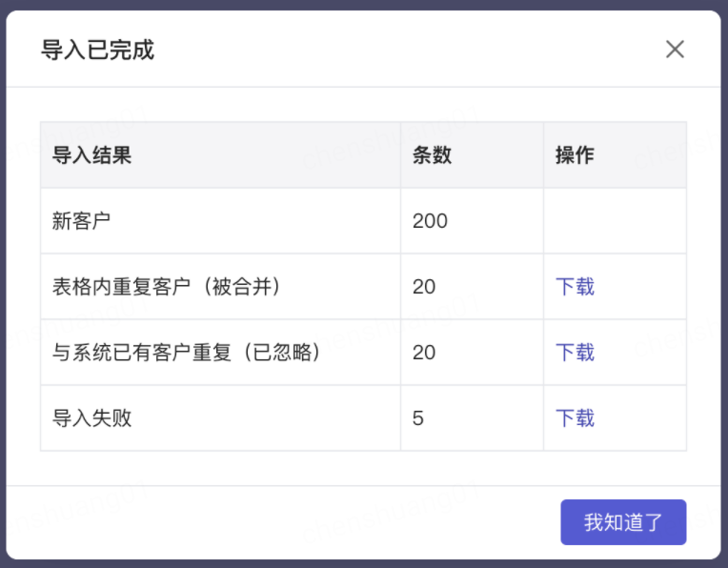Image resolution: width=728 pixels, height=568 pixels.
Task: Select the 表格内重复客户（被合并）label
Action: point(166,287)
